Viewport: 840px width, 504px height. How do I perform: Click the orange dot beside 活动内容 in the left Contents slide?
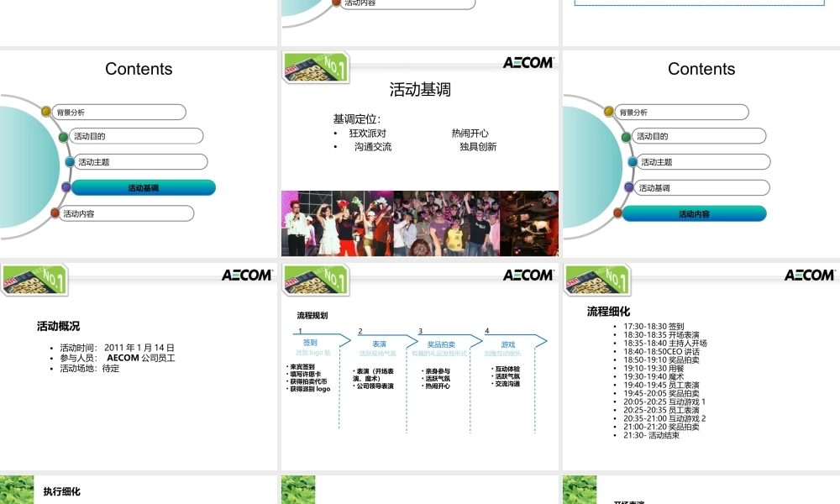pyautogui.click(x=55, y=213)
